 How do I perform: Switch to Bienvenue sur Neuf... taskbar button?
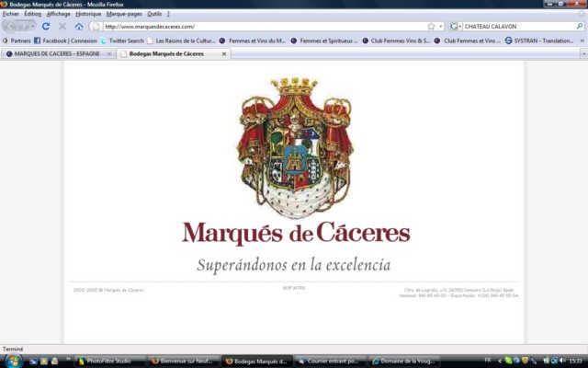(x=184, y=362)
